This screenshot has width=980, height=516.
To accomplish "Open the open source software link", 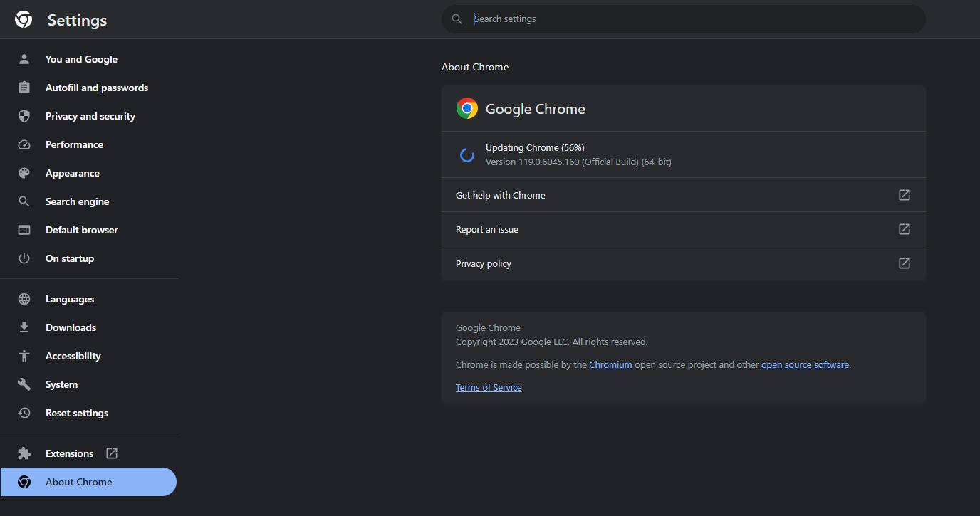I will pos(805,364).
